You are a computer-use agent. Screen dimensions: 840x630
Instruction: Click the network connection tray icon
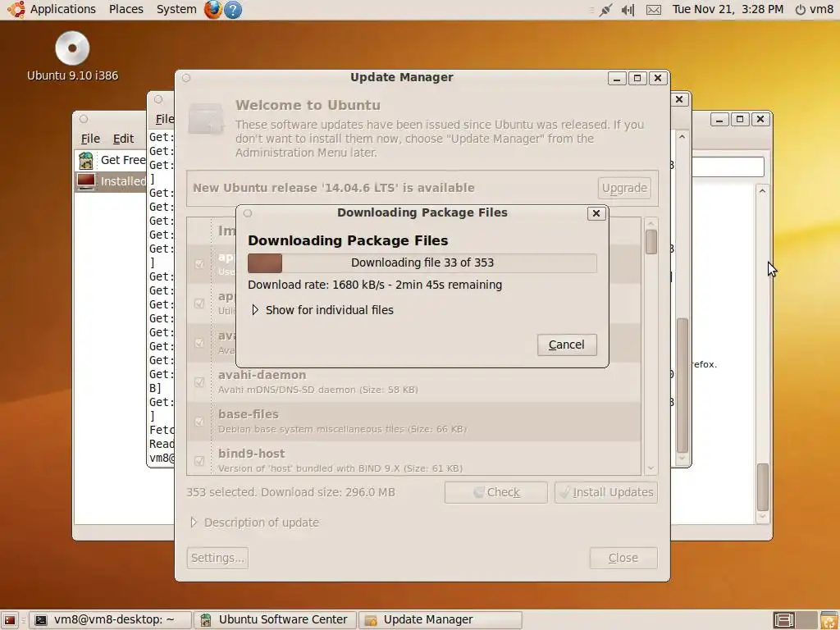[x=606, y=10]
